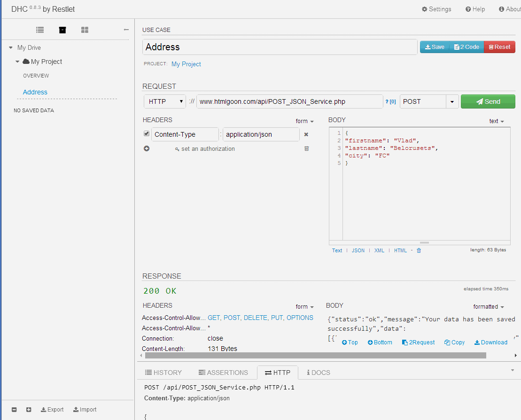521x420 pixels.
Task: Click the request URL input field
Action: click(x=289, y=101)
